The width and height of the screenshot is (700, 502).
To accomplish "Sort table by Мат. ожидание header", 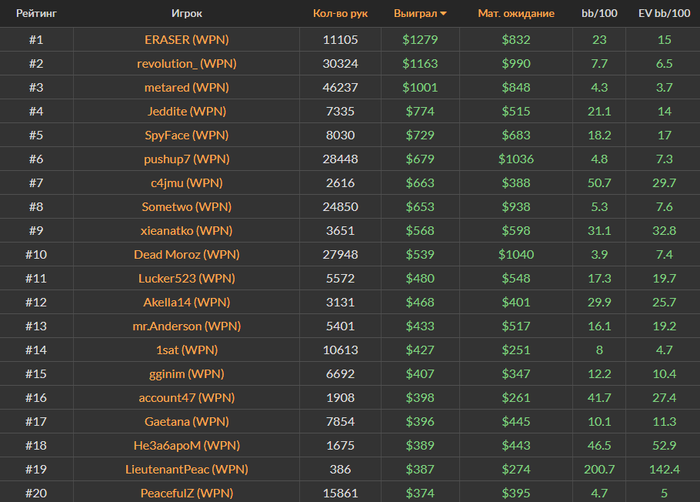I will (516, 13).
